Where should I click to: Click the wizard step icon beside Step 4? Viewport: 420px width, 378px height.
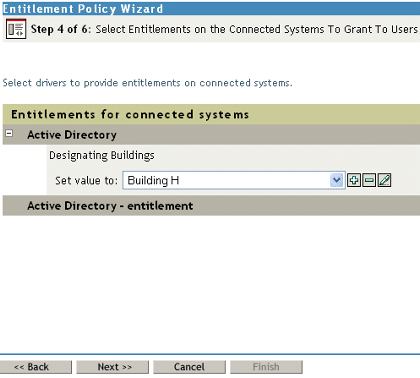[x=16, y=29]
